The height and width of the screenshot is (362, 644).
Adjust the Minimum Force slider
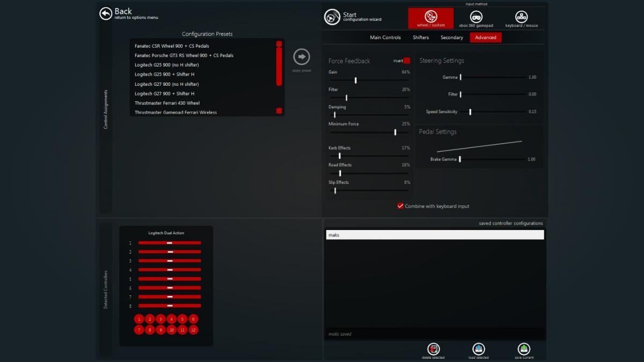[x=369, y=132]
